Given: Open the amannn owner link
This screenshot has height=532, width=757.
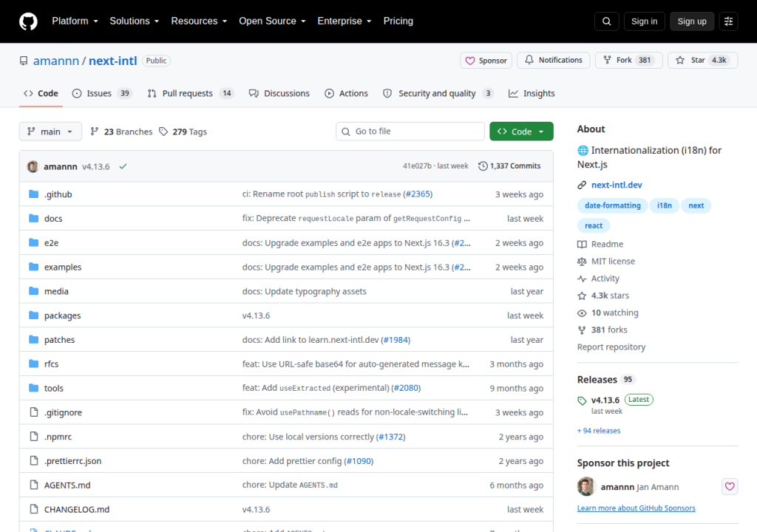Looking at the screenshot, I should (56, 61).
